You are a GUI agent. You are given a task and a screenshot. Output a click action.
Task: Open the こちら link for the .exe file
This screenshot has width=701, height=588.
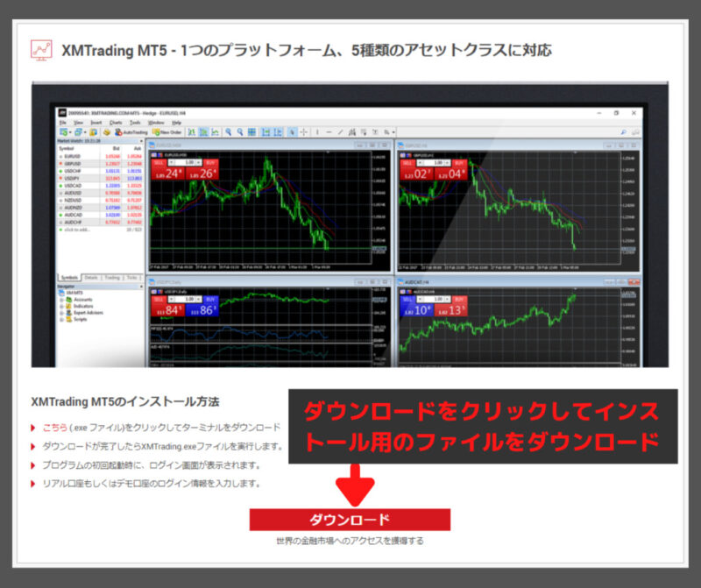click(55, 428)
